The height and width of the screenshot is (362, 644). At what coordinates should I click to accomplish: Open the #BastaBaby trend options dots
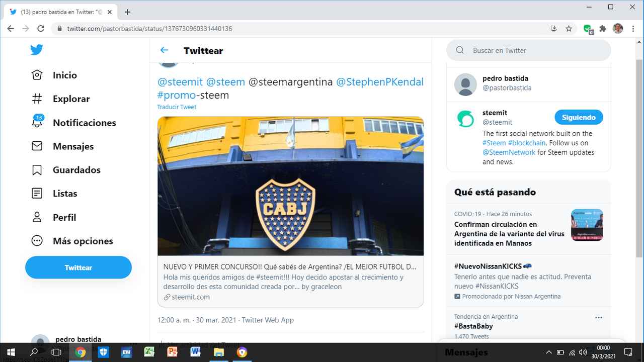coord(598,317)
